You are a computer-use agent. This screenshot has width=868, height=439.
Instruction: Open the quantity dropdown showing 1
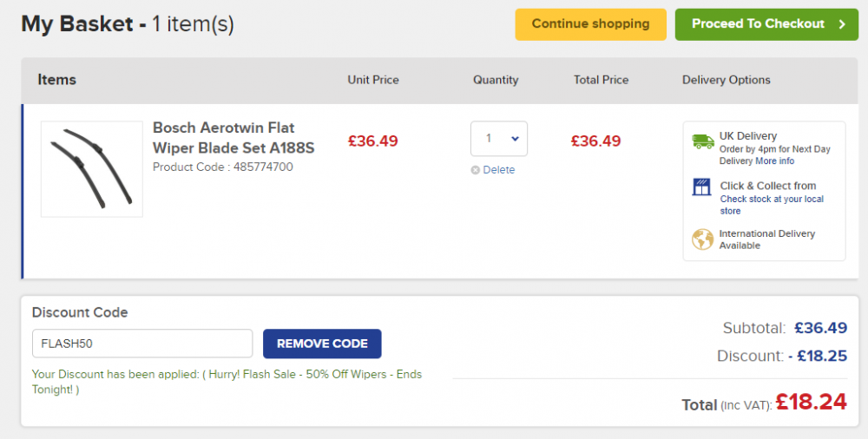point(499,139)
